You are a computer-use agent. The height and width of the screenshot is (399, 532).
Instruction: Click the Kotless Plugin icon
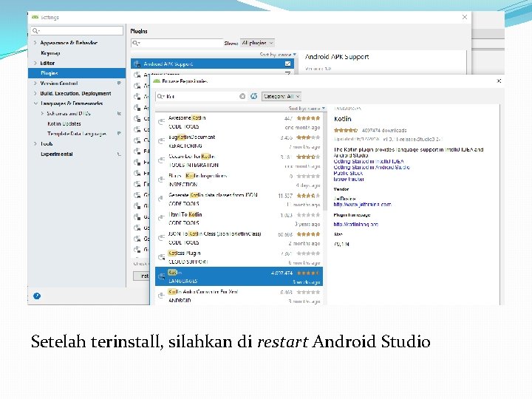pyautogui.click(x=162, y=257)
